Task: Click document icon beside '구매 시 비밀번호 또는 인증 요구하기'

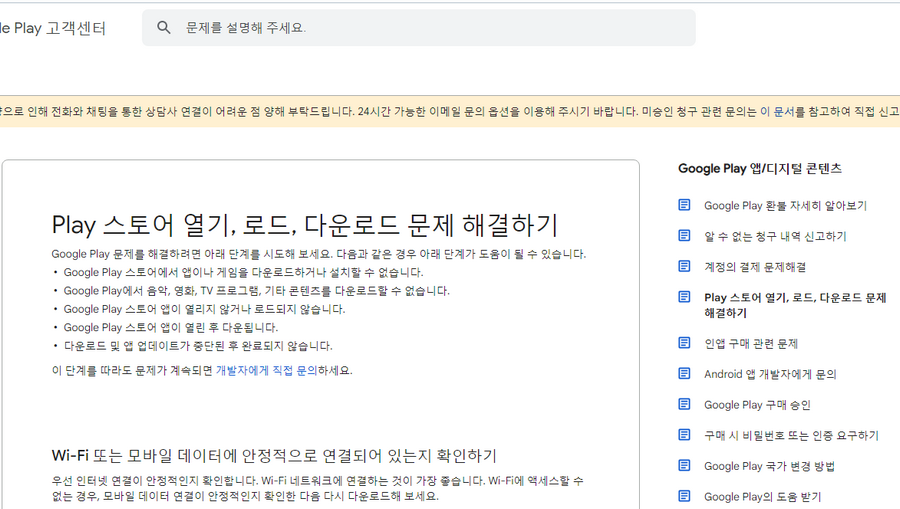Action: (684, 434)
